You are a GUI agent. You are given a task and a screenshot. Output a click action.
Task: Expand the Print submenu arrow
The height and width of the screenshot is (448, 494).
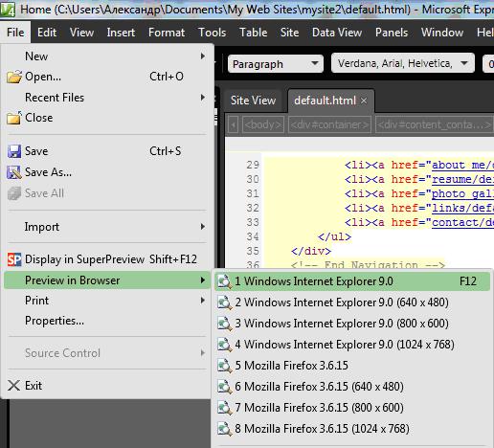pyautogui.click(x=203, y=301)
